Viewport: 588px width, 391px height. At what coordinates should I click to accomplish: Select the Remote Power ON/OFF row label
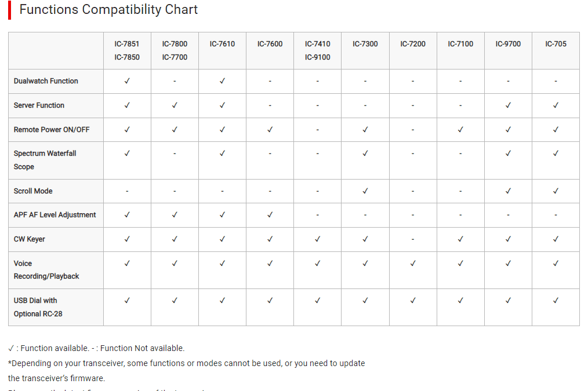[x=52, y=130]
